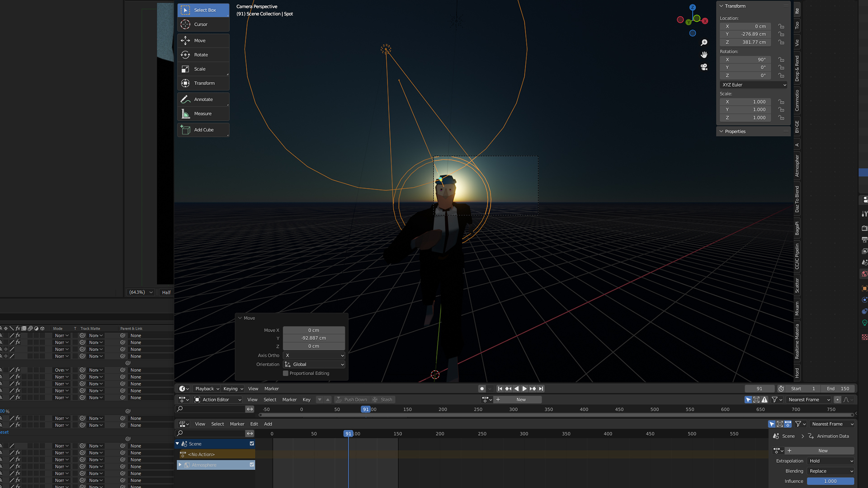The height and width of the screenshot is (488, 868).
Task: Play animation in reverse
Action: click(x=516, y=389)
